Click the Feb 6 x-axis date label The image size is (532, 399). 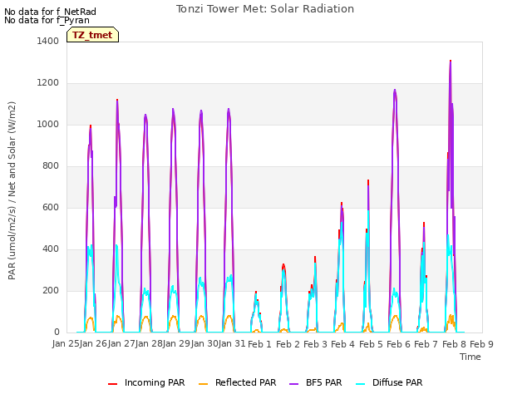[398, 344]
